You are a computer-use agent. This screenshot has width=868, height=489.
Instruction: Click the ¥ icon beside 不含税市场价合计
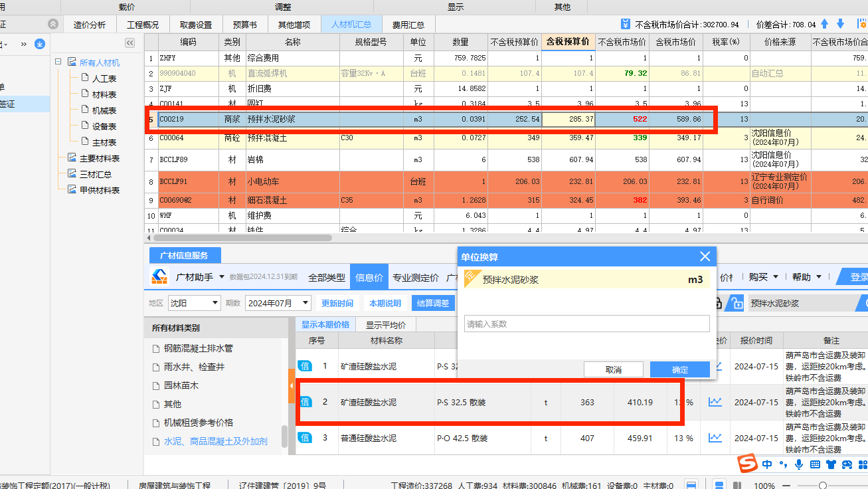tap(625, 24)
